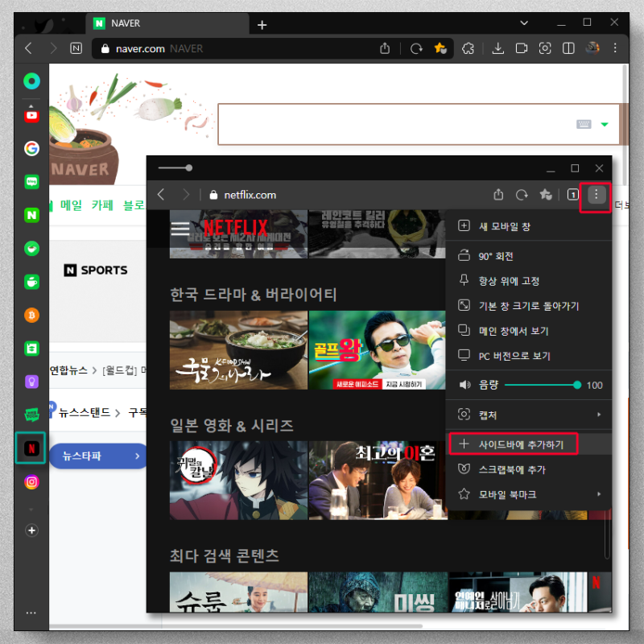This screenshot has width=644, height=644.
Task: Open the Naver Blog sidebar icon
Action: 31,182
